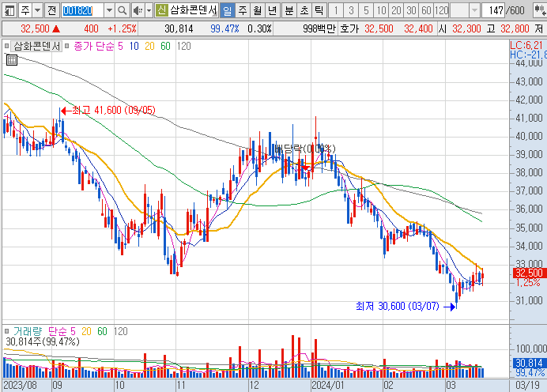Screen dimensions: 547x392
Task: Click the red 32,500 current price tag
Action: 529,273
